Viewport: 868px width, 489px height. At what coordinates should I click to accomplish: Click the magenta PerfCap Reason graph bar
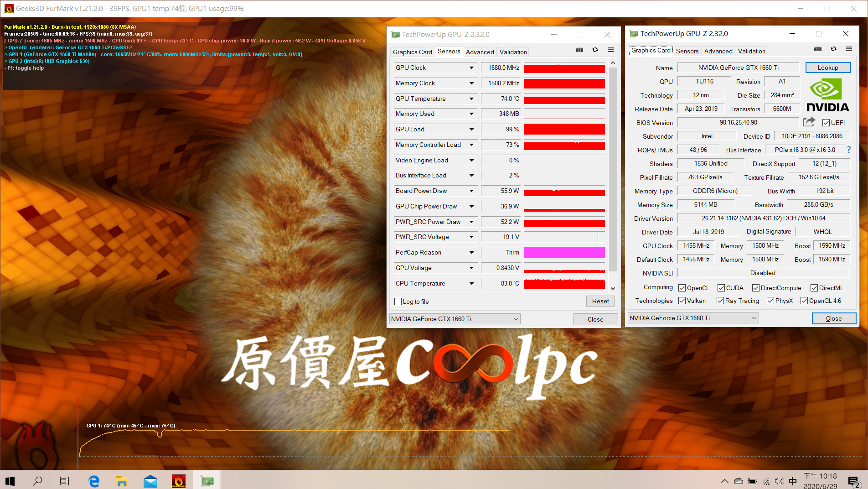(x=564, y=252)
